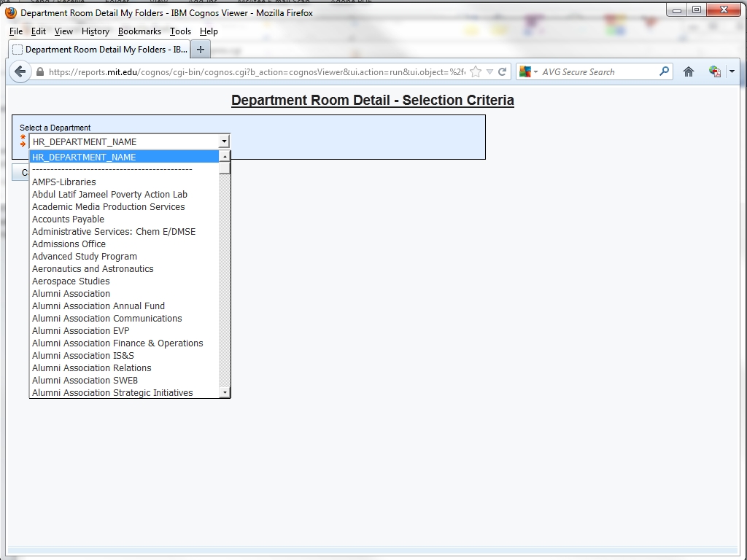
Task: Select Accounts Payable from the list
Action: coord(68,219)
